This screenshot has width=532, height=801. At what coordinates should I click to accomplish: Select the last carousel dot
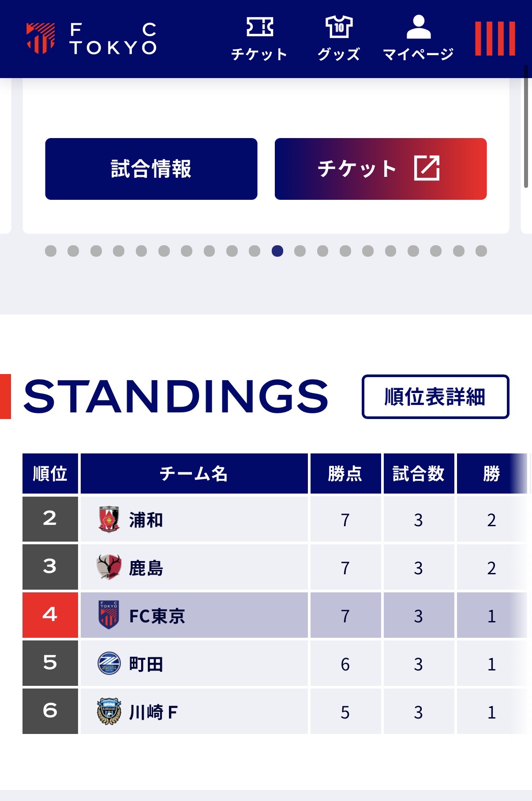click(481, 251)
